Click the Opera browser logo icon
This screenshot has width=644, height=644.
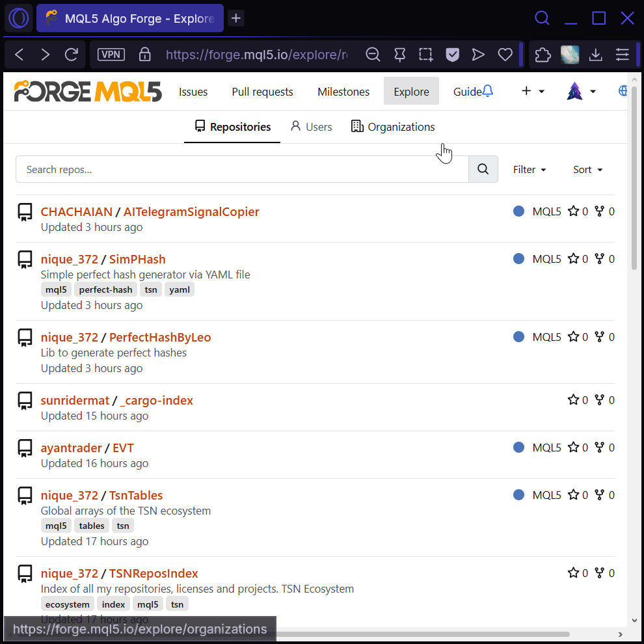(x=18, y=18)
